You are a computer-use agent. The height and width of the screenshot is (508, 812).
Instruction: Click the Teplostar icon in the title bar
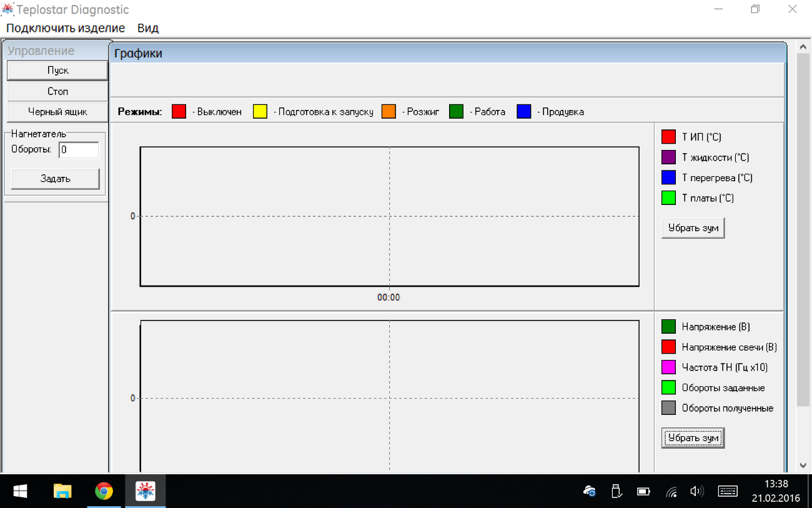[9, 9]
